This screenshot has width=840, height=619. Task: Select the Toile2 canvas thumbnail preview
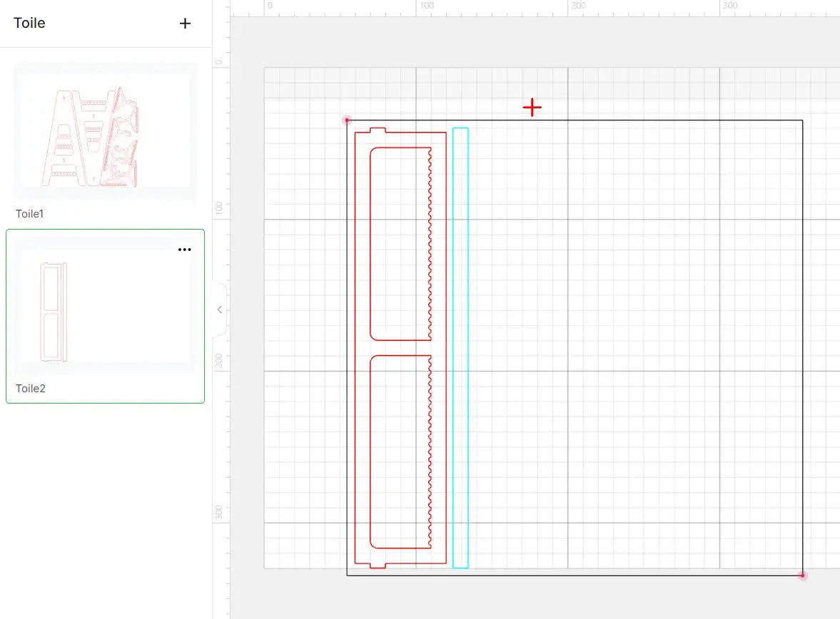click(x=105, y=310)
